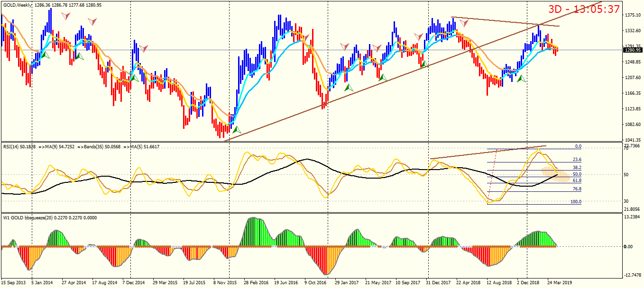Click the 19 Jun 2016 date label
644x288 pixels.
[x=287, y=282]
